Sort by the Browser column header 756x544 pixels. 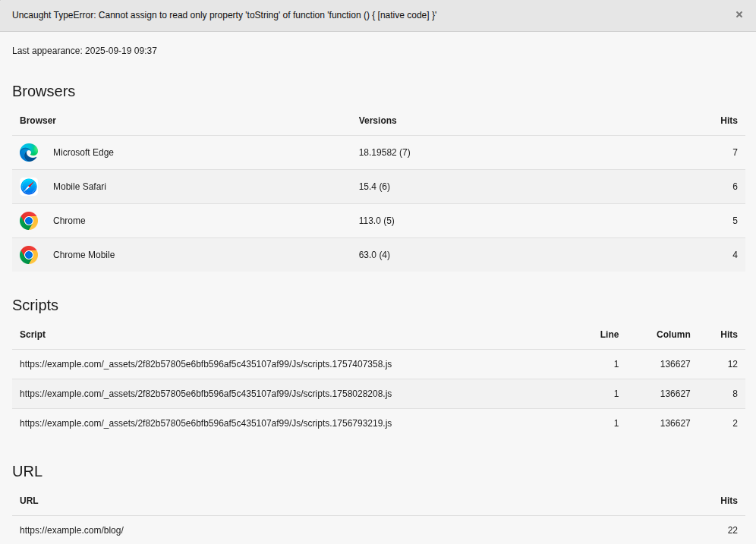38,121
